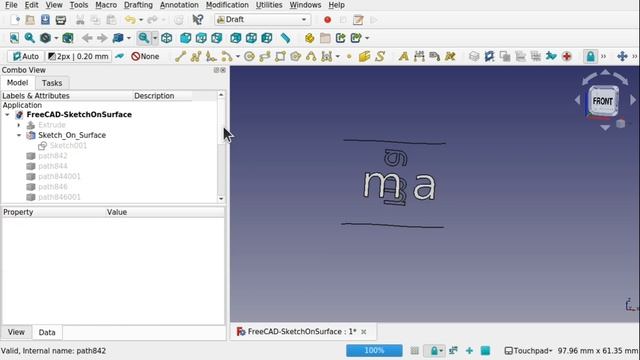
Task: Click Fit Selection magnifier icon
Action: click(x=30, y=38)
